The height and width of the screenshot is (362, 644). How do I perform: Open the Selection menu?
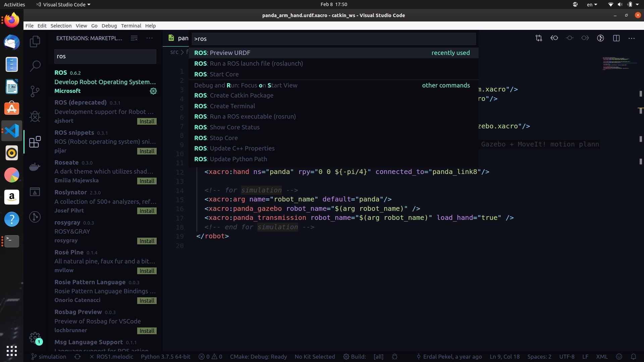[x=61, y=25]
